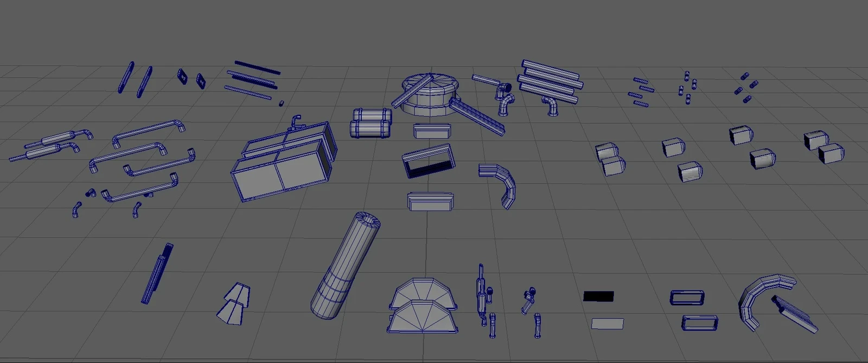868x363 pixels.
Task: Select the vent box with dark opening
Action: click(429, 161)
